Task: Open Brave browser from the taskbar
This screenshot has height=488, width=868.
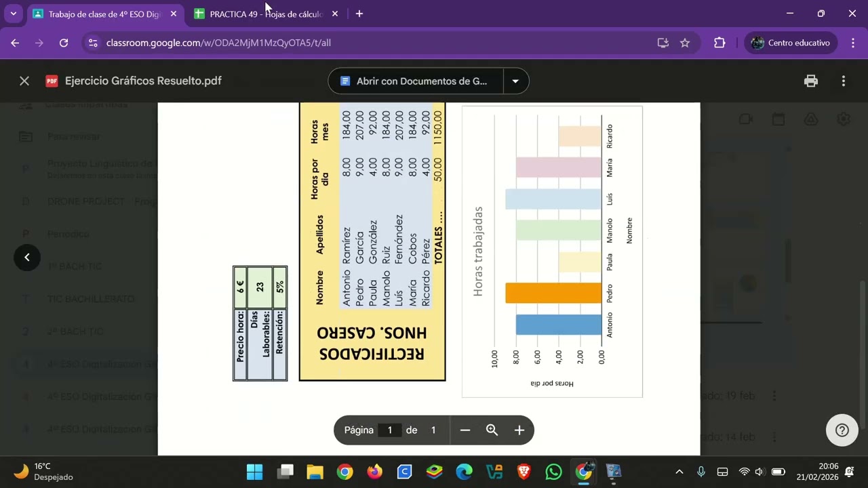Action: [524, 471]
